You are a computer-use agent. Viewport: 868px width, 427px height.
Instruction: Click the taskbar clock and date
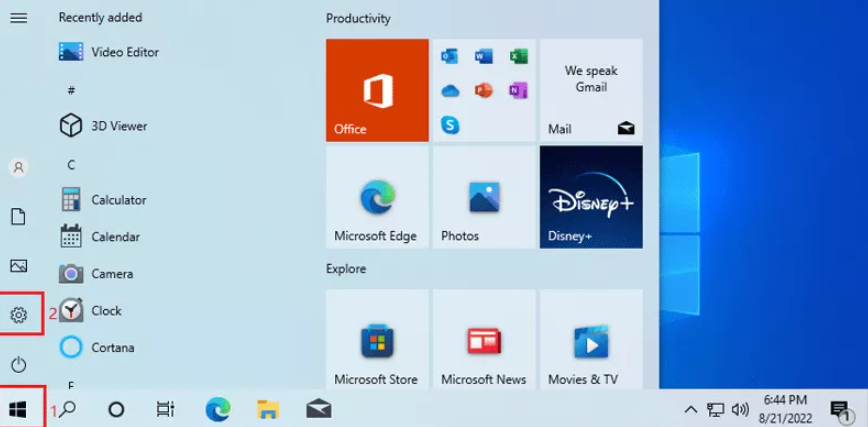[x=788, y=409]
